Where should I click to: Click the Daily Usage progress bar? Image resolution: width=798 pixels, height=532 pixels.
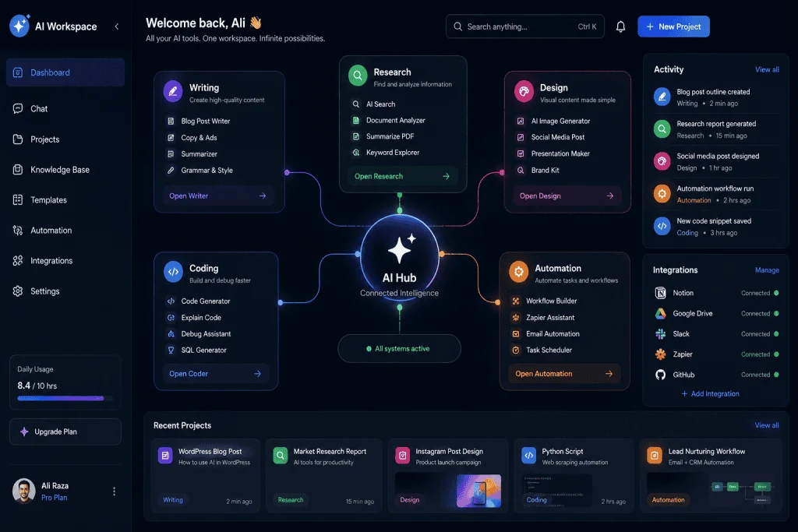coord(65,398)
